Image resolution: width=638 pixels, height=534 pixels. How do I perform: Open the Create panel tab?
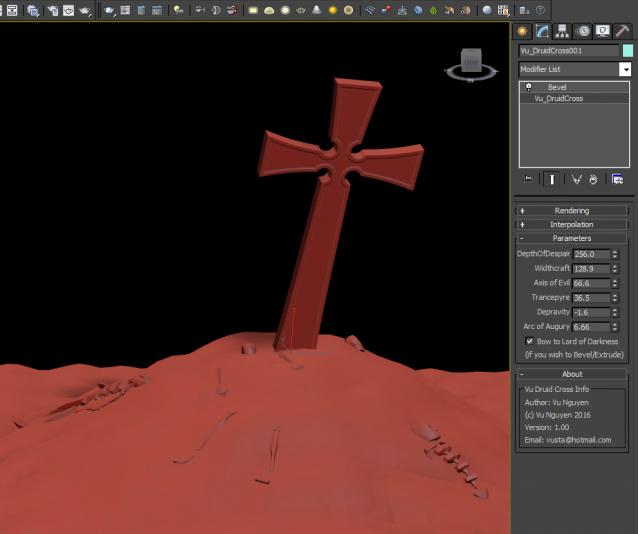point(522,31)
